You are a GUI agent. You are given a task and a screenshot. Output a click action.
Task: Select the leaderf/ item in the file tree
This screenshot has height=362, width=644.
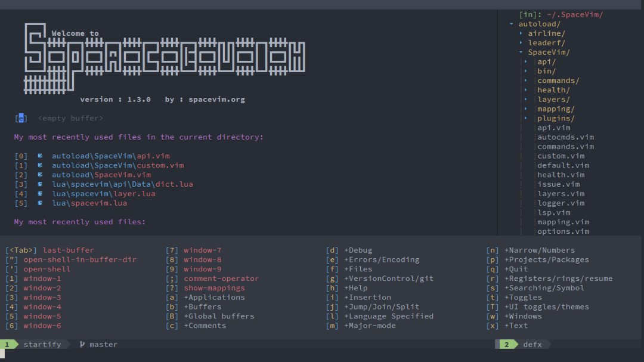(549, 42)
